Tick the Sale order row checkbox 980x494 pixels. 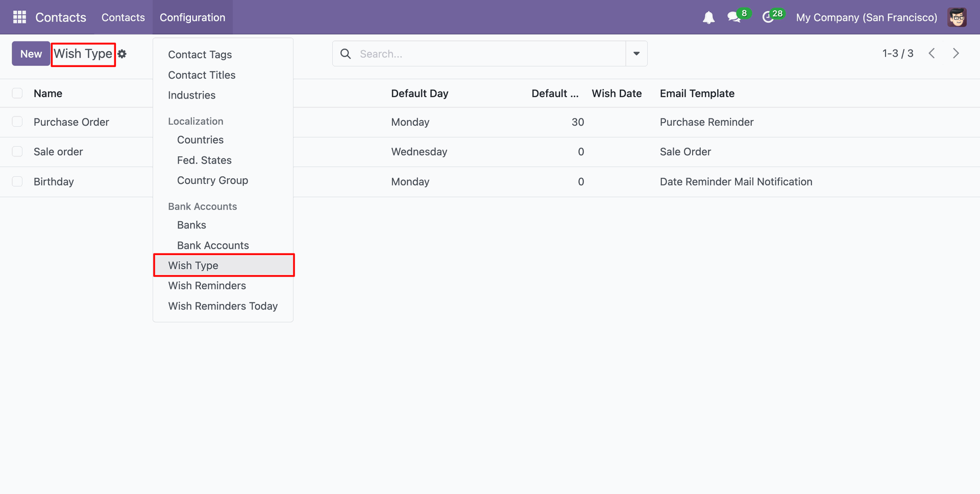(17, 152)
